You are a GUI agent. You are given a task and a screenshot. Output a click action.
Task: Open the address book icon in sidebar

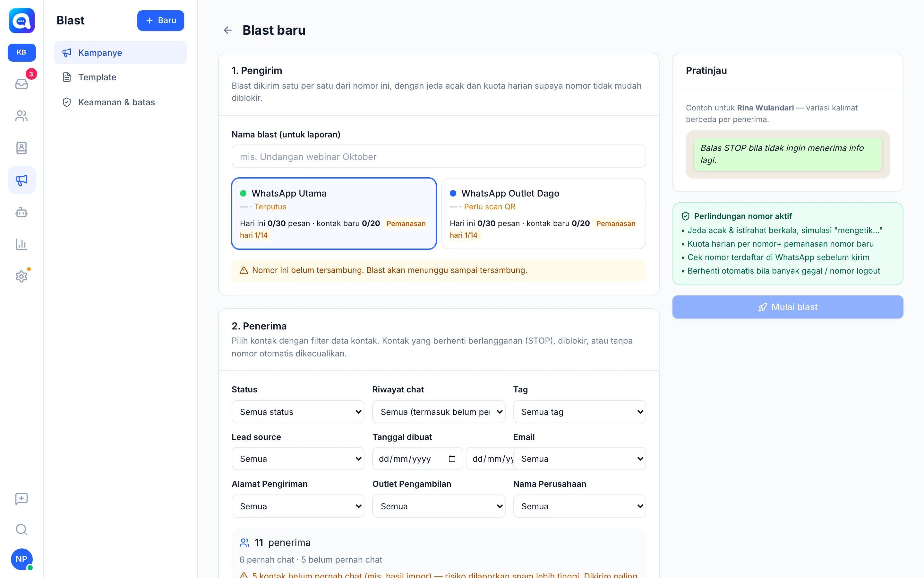pyautogui.click(x=21, y=148)
